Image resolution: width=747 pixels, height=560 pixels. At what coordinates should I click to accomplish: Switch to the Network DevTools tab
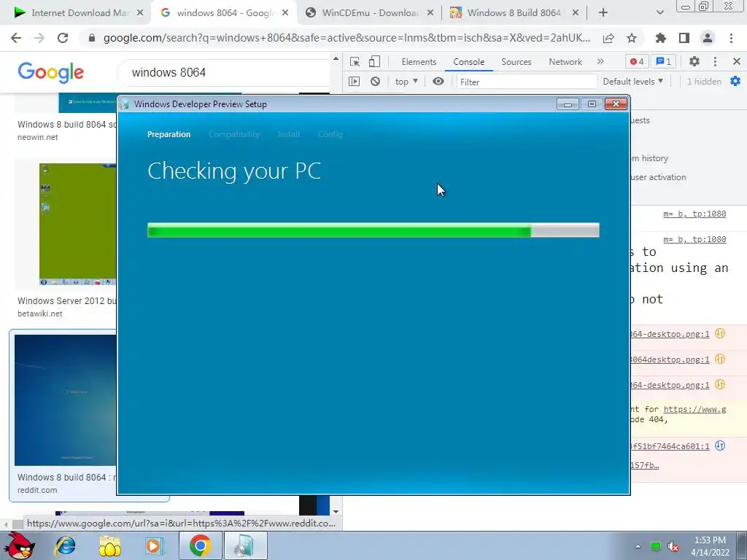coord(565,62)
